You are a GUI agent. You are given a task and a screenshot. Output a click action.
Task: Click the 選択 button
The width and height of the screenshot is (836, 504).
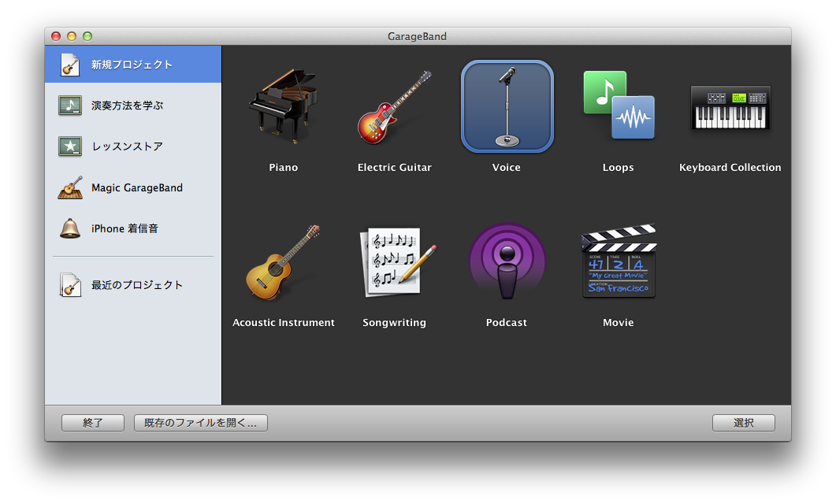(744, 423)
